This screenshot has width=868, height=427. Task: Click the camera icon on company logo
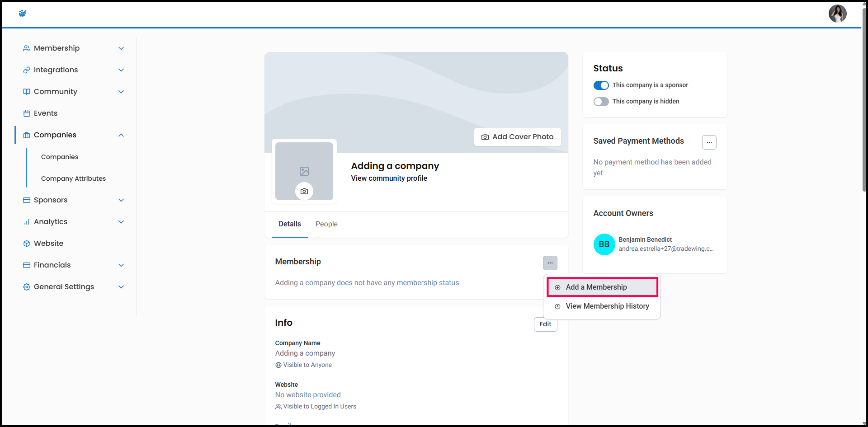pyautogui.click(x=304, y=191)
